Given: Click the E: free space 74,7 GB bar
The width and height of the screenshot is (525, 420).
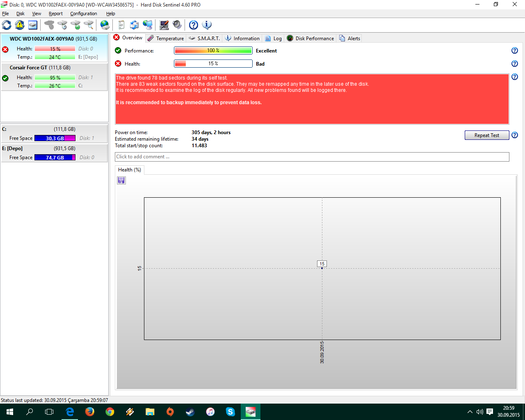Looking at the screenshot, I should click(55, 157).
